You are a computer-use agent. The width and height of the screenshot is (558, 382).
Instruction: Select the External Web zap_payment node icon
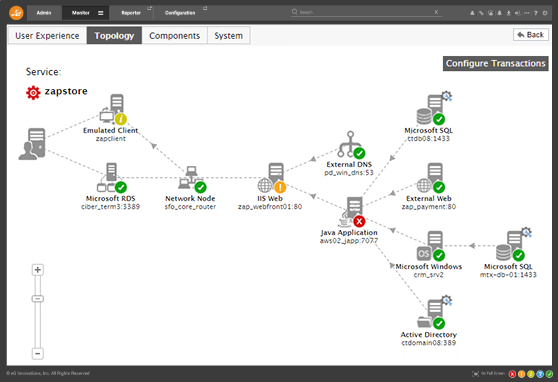point(431,178)
